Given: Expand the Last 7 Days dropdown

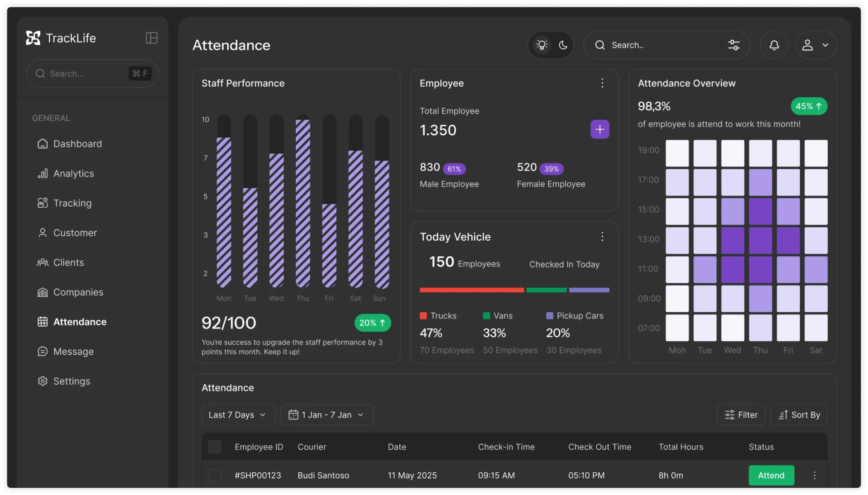Looking at the screenshot, I should click(x=238, y=415).
